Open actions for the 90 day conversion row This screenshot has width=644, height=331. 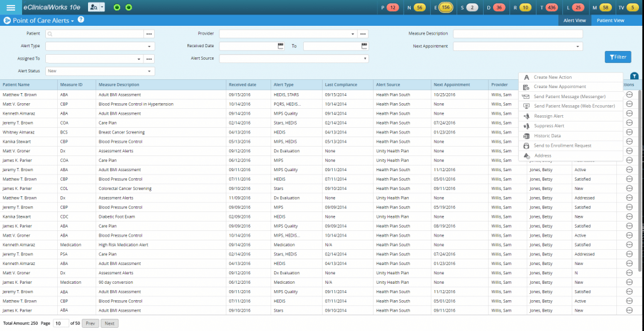point(629,283)
